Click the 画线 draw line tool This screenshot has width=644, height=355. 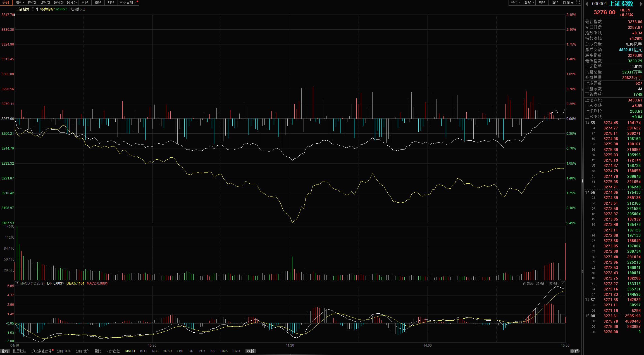(x=542, y=3)
